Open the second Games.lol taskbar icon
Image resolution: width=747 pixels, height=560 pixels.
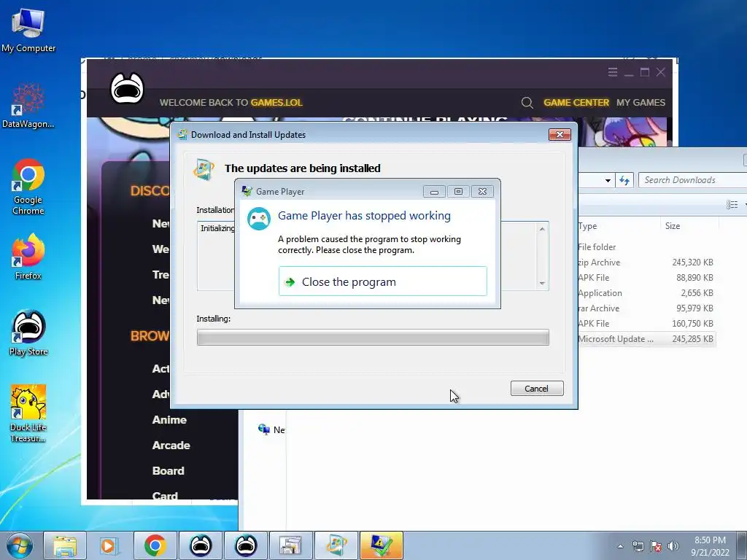(246, 545)
